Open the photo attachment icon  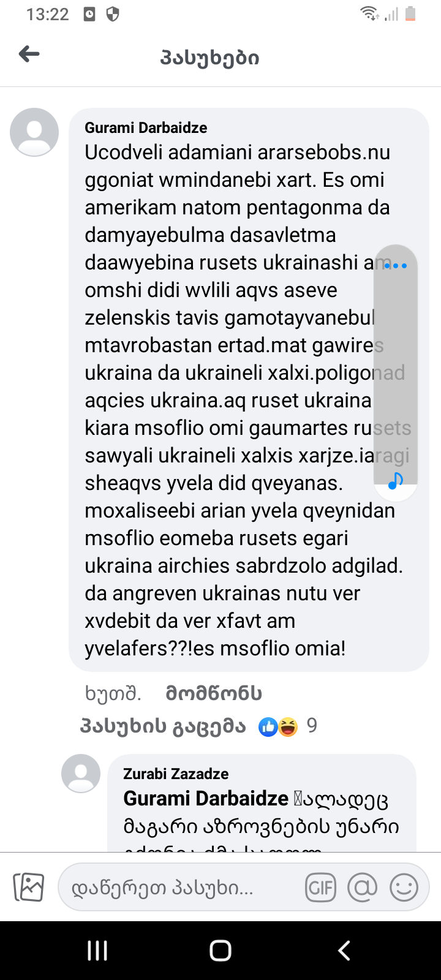tap(29, 886)
